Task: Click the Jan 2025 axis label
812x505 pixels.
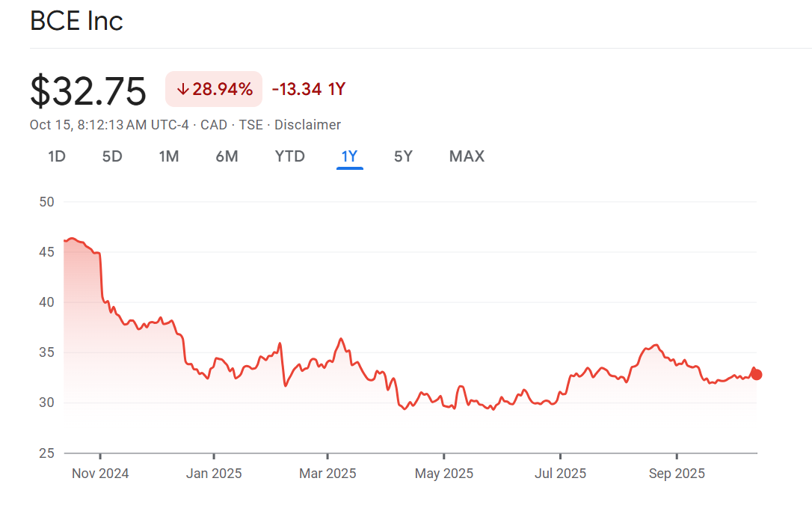Action: (214, 474)
